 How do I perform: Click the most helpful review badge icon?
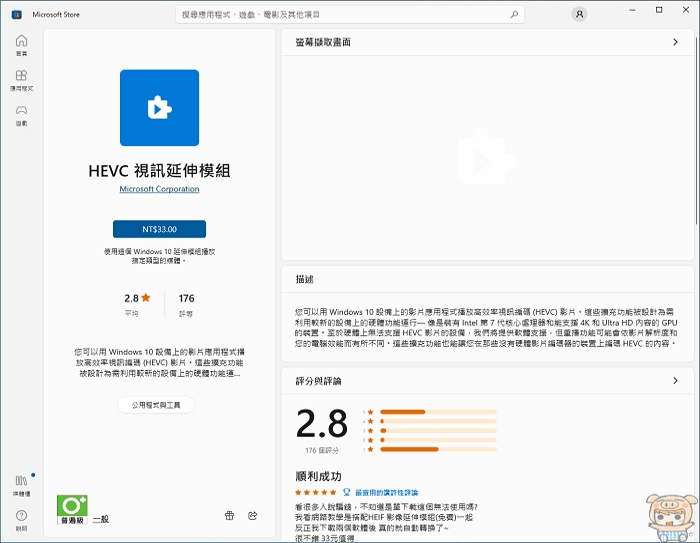(x=346, y=492)
